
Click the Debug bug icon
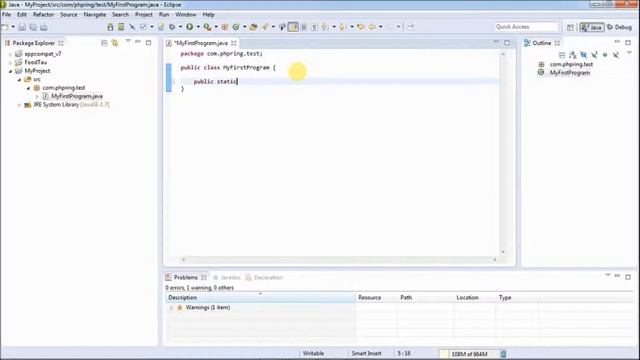(x=172, y=27)
